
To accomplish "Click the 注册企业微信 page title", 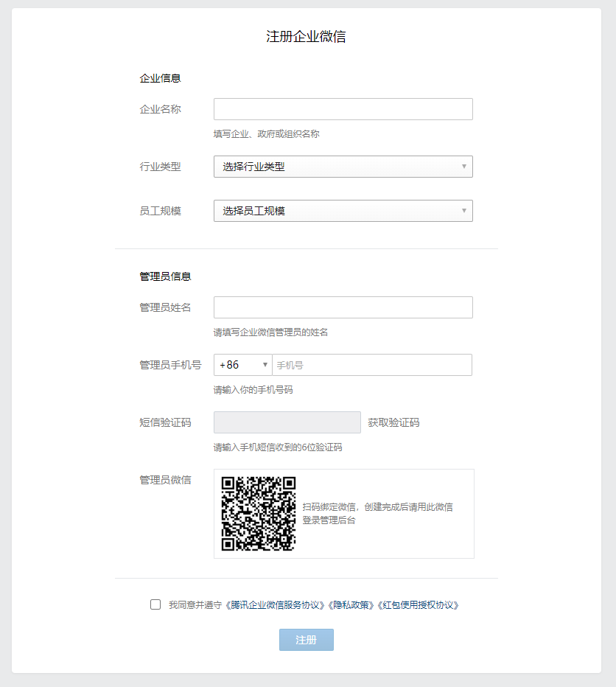I will point(307,36).
